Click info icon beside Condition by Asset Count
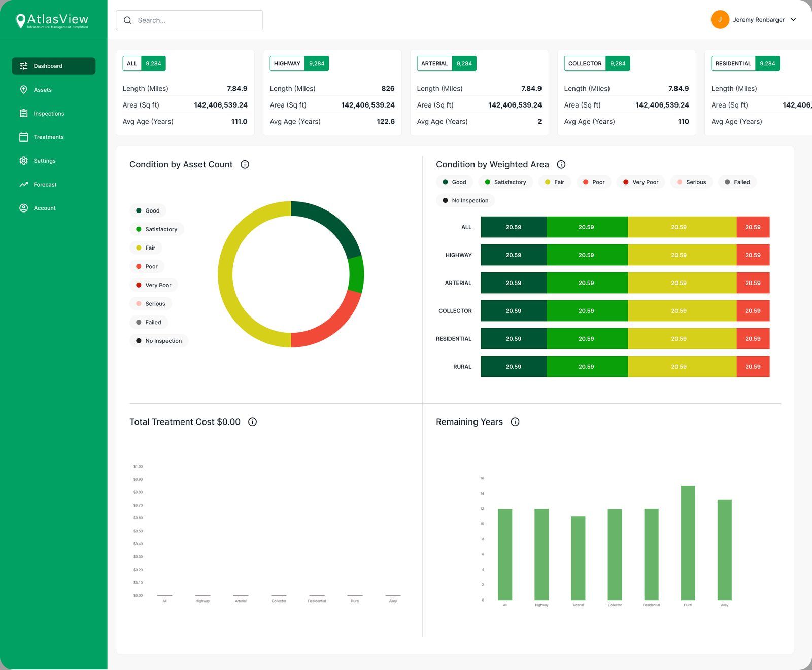812x670 pixels. pyautogui.click(x=245, y=164)
